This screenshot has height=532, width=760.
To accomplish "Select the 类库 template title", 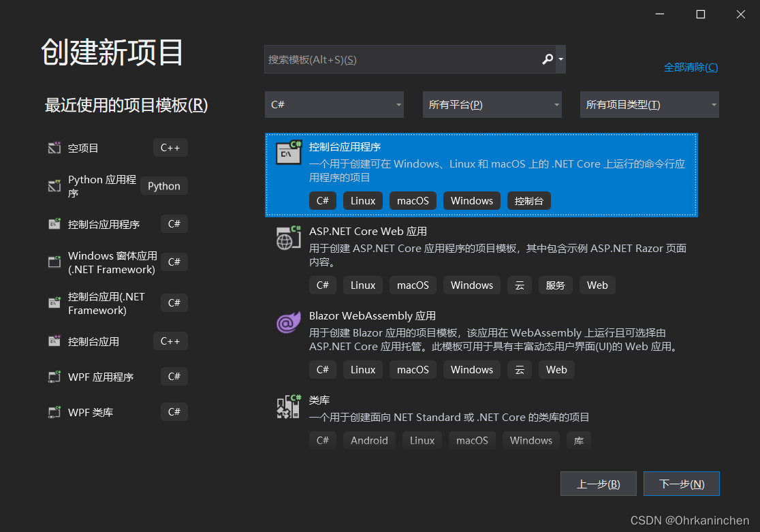I will click(x=319, y=400).
